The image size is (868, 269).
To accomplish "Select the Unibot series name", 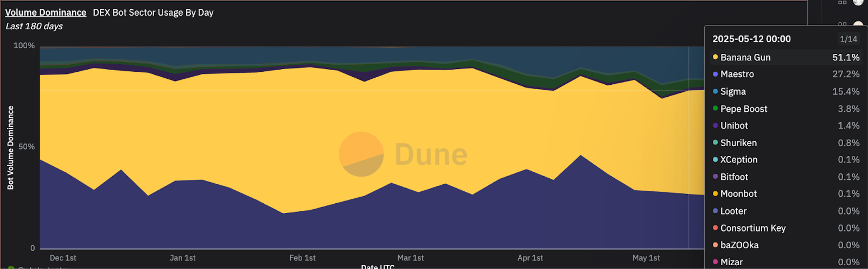I will click(734, 126).
